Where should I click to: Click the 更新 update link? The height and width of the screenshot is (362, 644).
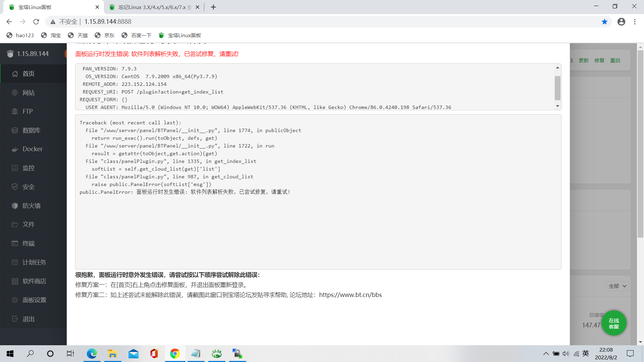coord(584,60)
